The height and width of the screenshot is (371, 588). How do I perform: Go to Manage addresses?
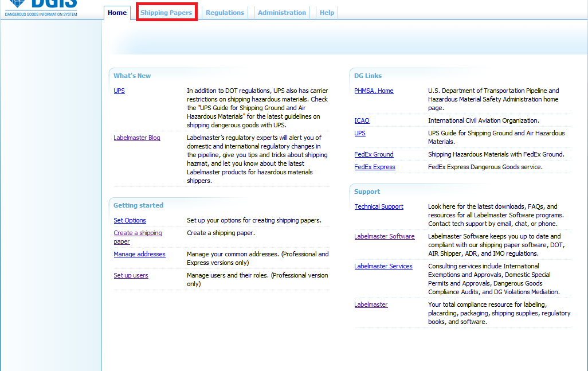[x=139, y=254]
